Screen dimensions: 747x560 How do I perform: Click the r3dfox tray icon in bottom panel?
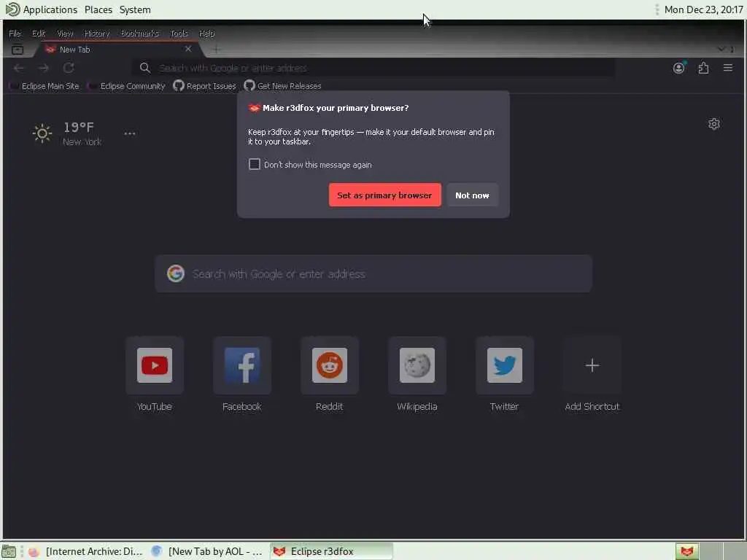686,551
